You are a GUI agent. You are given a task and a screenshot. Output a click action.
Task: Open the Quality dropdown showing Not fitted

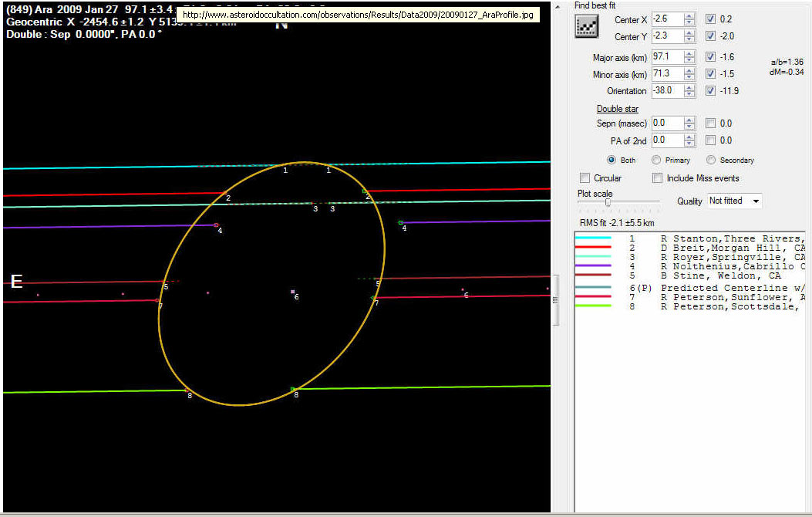735,201
